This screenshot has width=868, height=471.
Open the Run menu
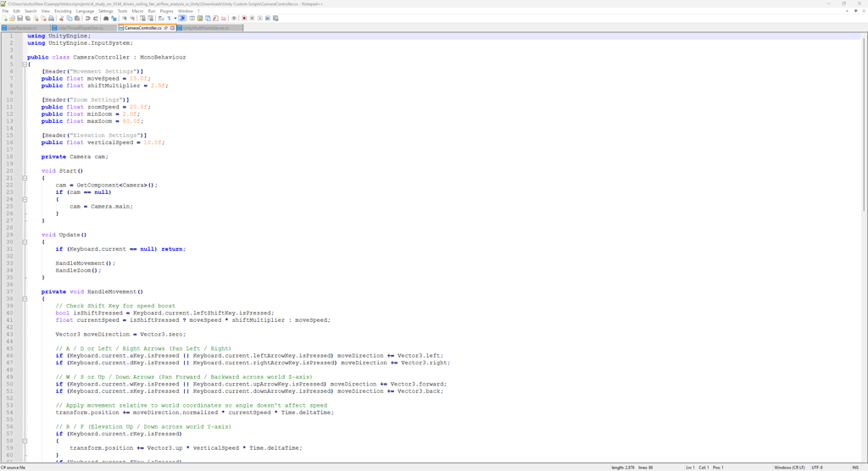tap(152, 11)
